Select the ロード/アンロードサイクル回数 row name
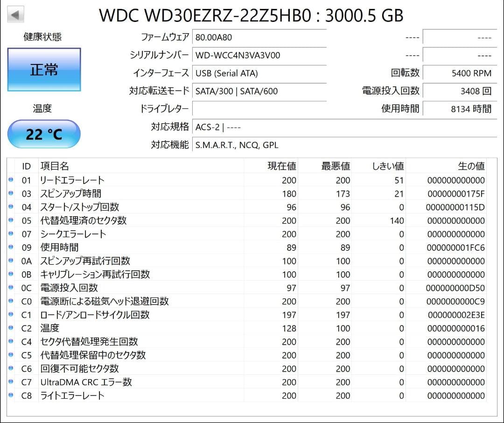The height and width of the screenshot is (423, 504). [x=95, y=315]
